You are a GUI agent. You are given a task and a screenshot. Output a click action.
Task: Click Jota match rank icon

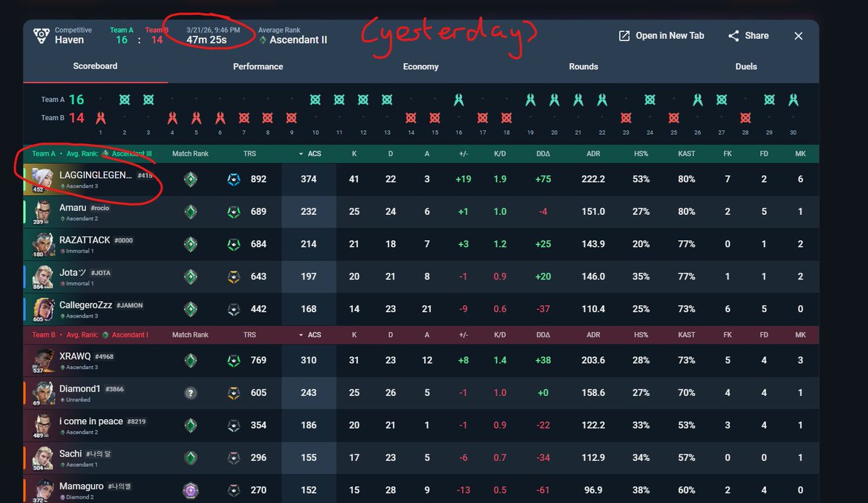tap(190, 276)
